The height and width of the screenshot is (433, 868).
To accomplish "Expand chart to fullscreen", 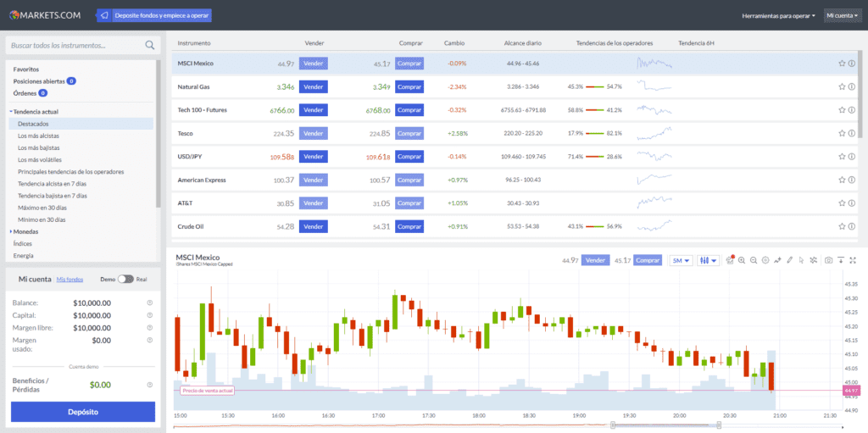I will click(x=853, y=260).
